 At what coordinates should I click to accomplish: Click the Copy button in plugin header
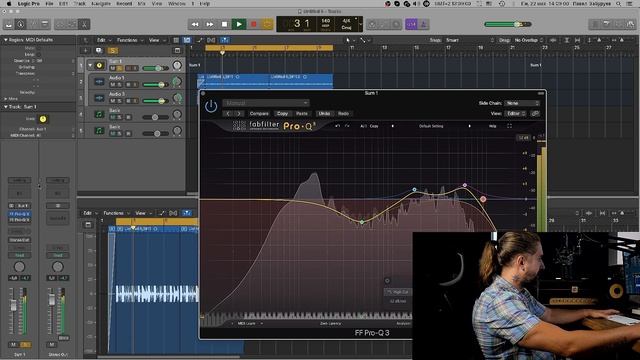[x=282, y=113]
